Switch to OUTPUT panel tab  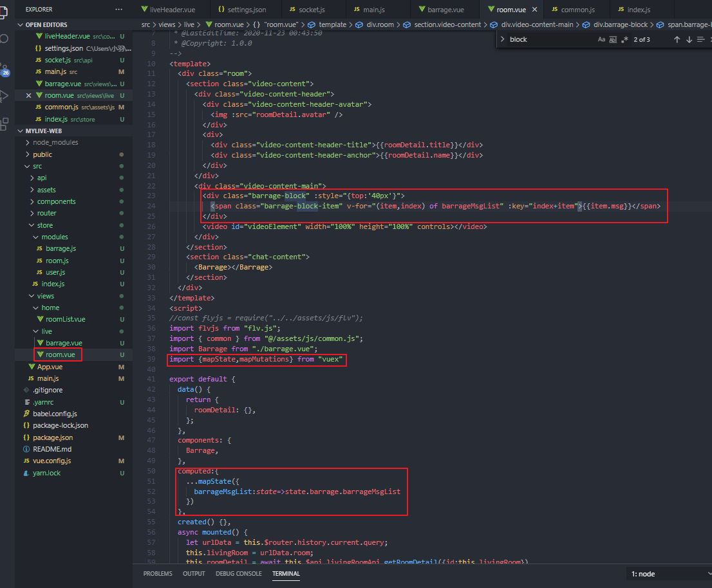[x=194, y=573]
